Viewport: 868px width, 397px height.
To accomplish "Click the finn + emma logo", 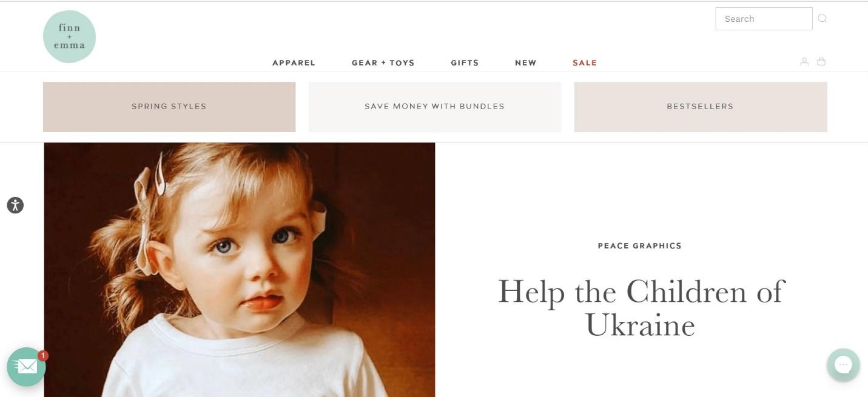I will (x=69, y=36).
